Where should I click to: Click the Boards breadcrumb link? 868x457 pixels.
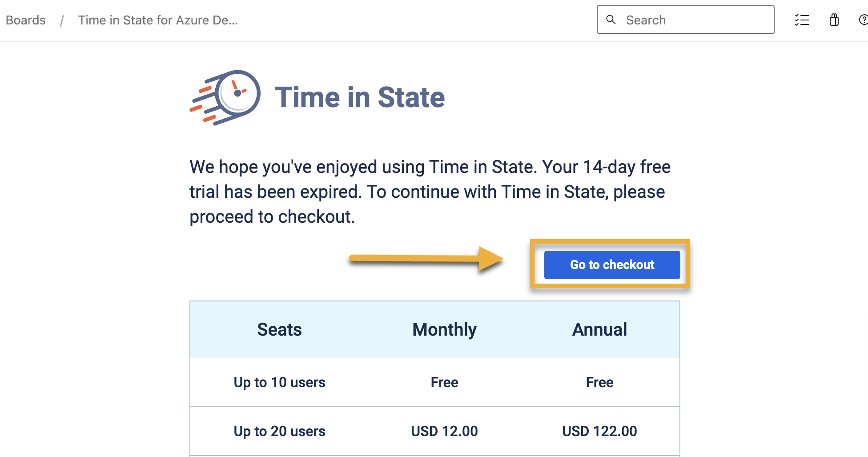pyautogui.click(x=26, y=20)
